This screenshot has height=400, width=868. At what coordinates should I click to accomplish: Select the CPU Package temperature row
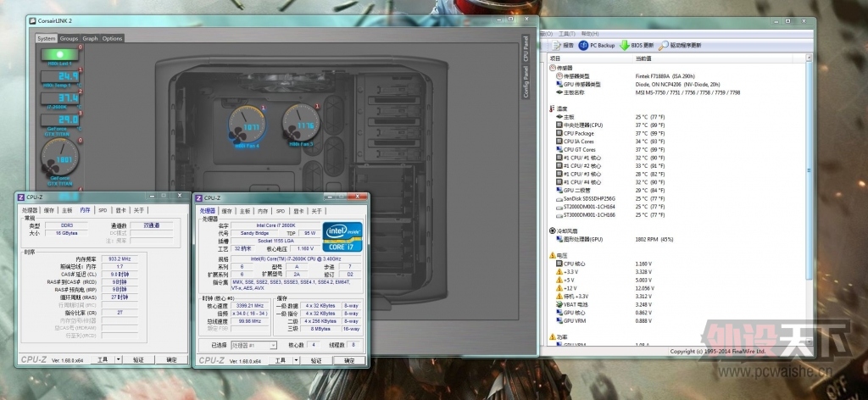click(676, 133)
